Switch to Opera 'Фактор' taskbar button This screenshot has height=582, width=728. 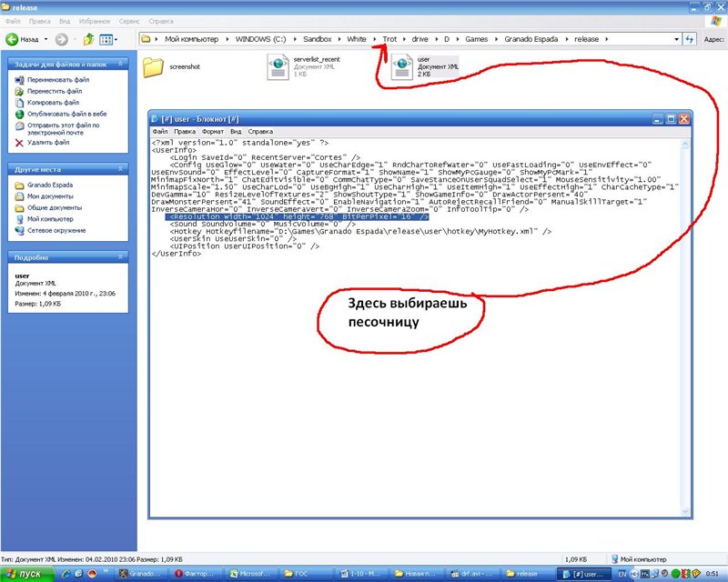pos(195,574)
